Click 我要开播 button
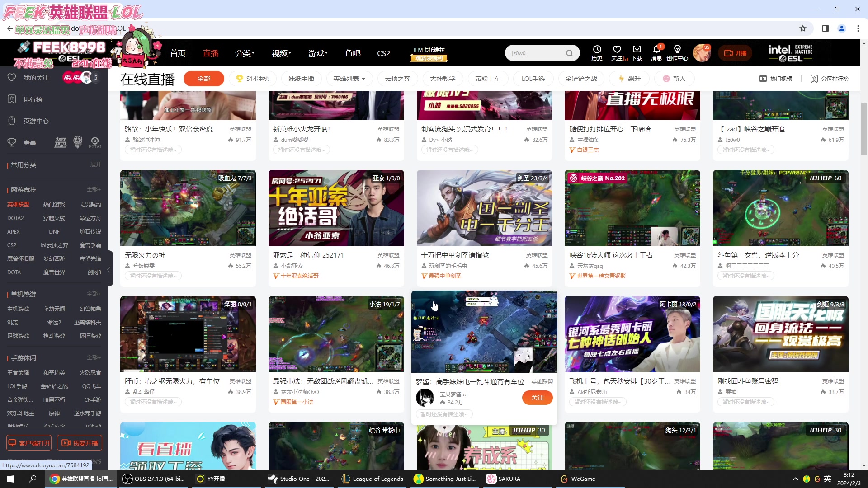This screenshot has height=488, width=868. click(x=80, y=443)
